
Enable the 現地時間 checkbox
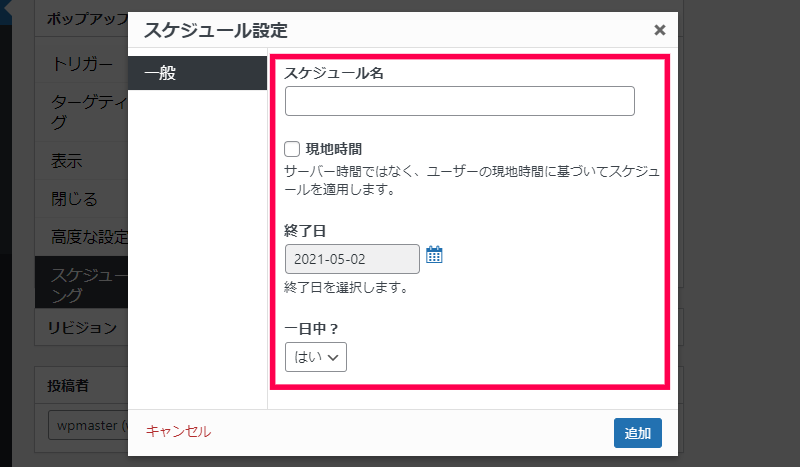coord(292,149)
